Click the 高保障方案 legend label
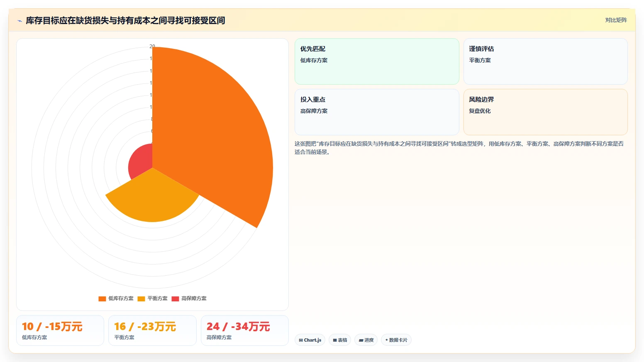Viewport: 644px width, 362px height. 194,298
